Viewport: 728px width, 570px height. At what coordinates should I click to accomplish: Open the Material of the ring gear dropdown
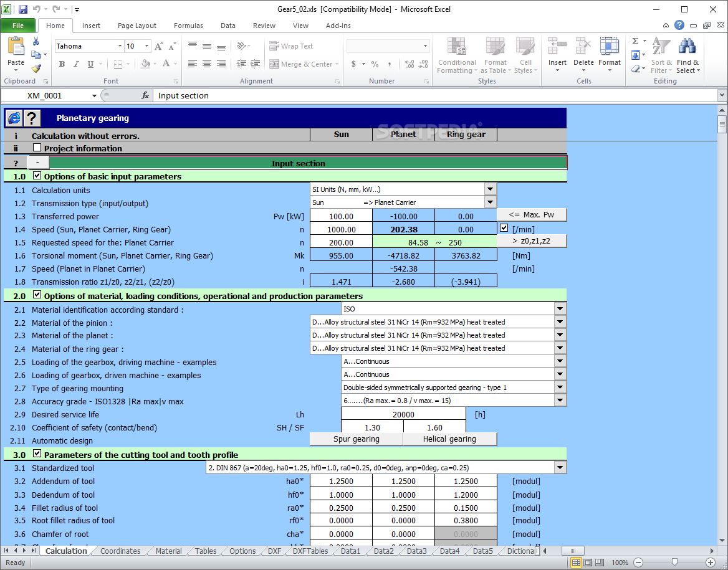[x=560, y=348]
